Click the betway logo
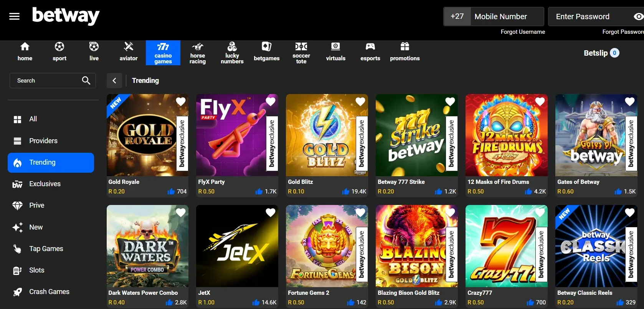 (66, 16)
